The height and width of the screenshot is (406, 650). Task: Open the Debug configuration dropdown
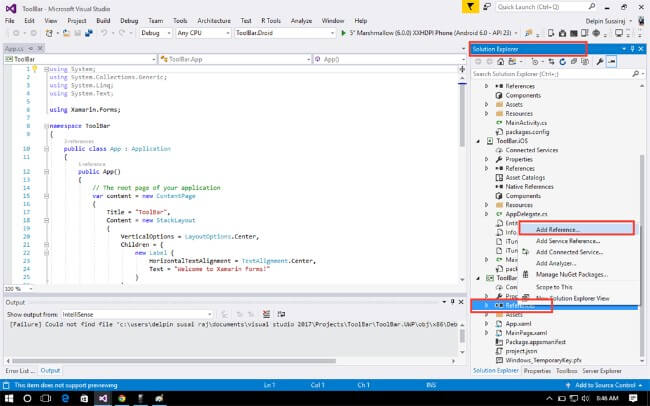[x=153, y=32]
